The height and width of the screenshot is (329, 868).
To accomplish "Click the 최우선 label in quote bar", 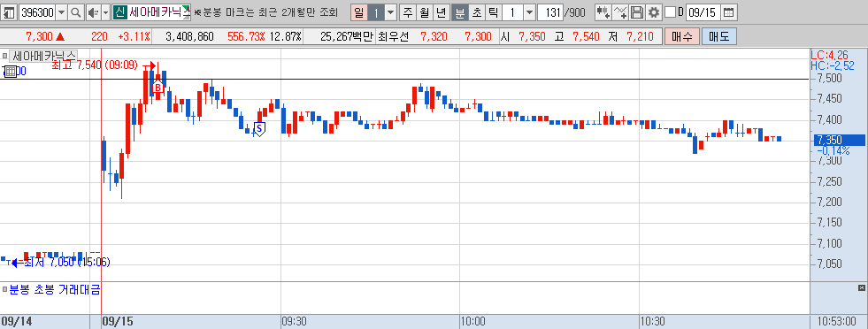I will (393, 37).
